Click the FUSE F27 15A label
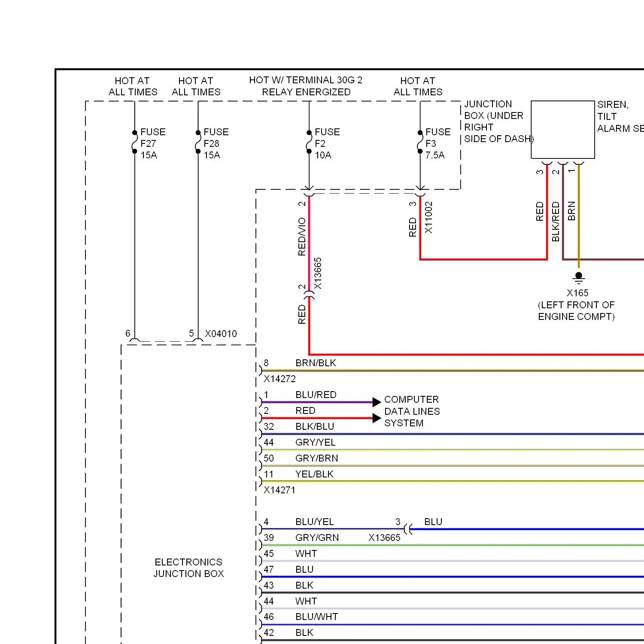 tap(153, 143)
